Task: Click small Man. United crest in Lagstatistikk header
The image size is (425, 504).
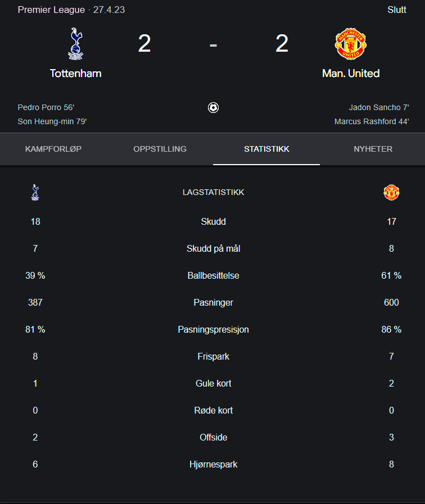Action: 391,192
